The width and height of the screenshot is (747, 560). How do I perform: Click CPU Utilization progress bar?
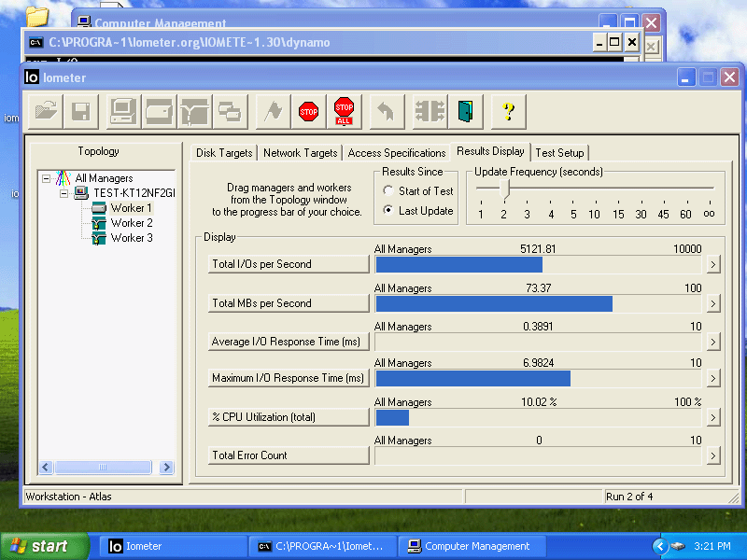(x=539, y=417)
